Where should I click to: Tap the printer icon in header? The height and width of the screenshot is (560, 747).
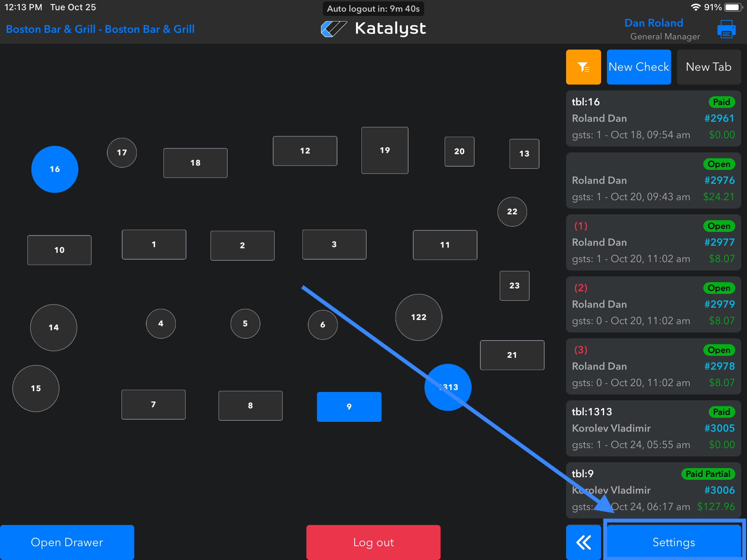726,29
